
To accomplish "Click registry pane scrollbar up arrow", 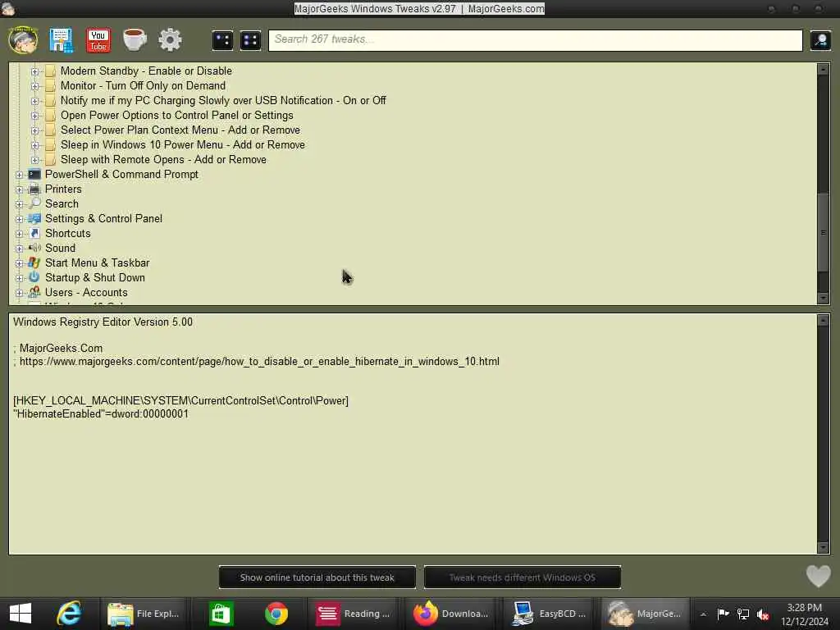I will coord(823,321).
